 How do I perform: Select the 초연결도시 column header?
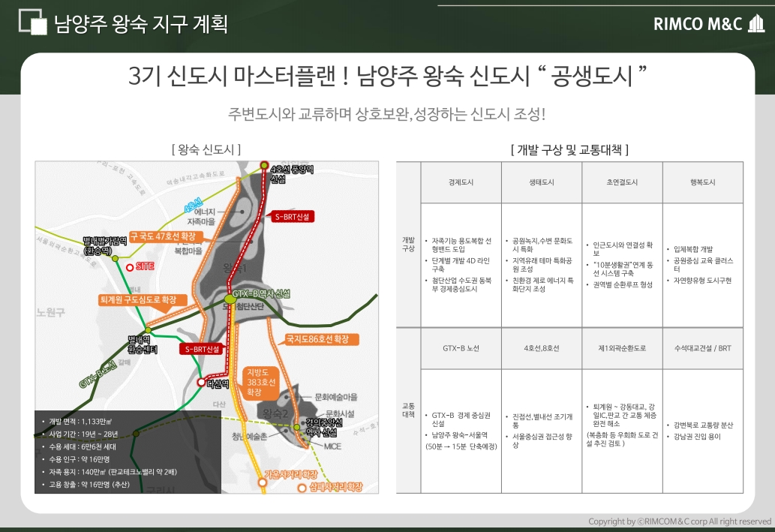click(x=621, y=182)
